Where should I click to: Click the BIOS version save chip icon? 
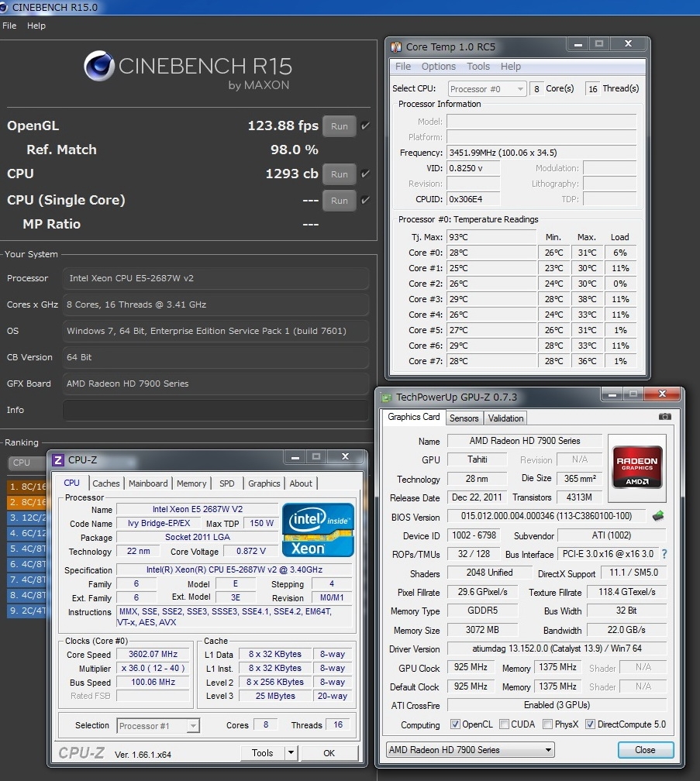(658, 516)
